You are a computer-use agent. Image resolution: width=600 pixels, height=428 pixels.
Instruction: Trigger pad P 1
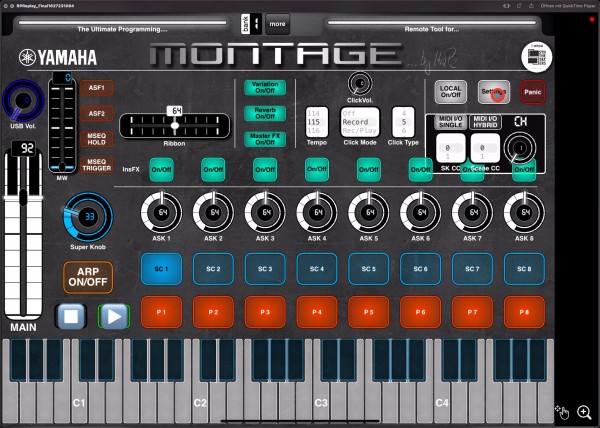pyautogui.click(x=161, y=312)
